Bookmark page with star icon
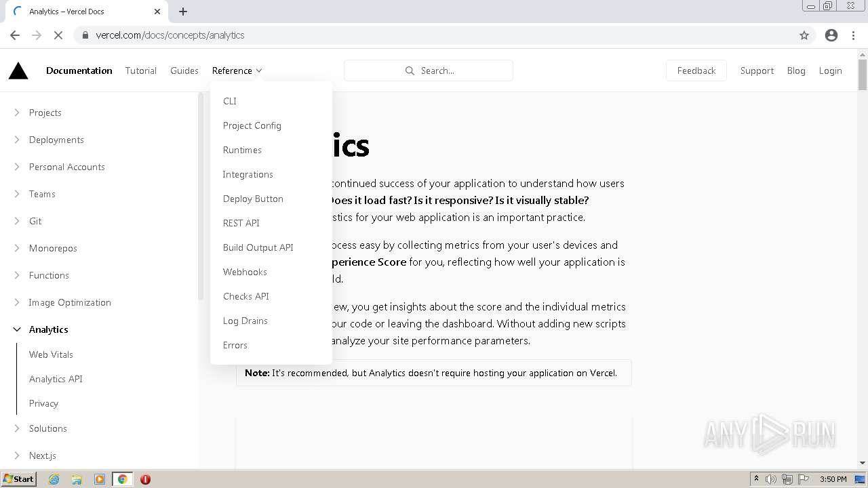This screenshot has width=868, height=488. (804, 35)
